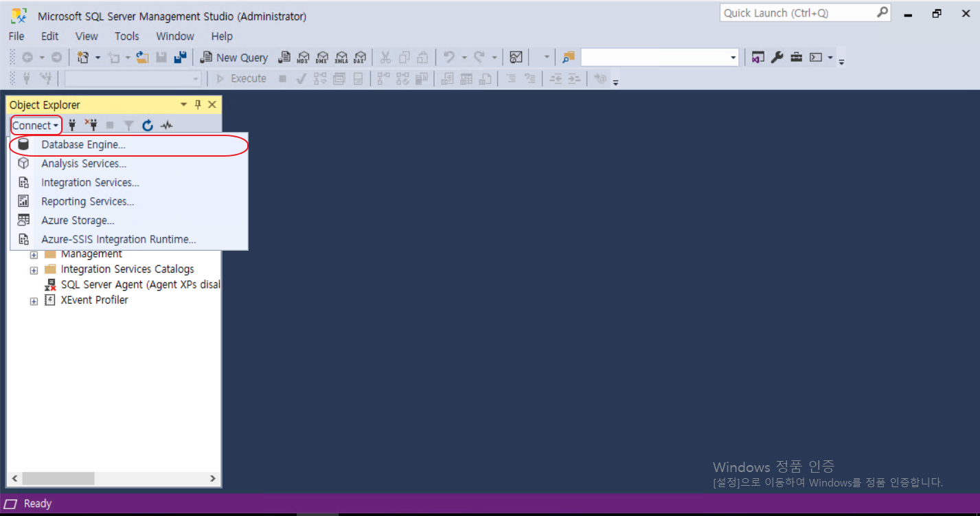980x516 pixels.
Task: Click the Filter funnel icon in Object Explorer
Action: [x=128, y=125]
